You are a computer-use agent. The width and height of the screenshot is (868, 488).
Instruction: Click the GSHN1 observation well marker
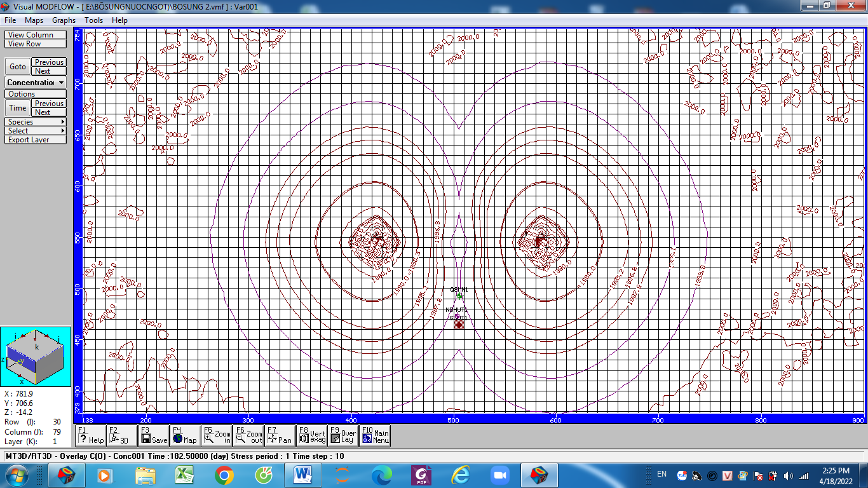[460, 296]
